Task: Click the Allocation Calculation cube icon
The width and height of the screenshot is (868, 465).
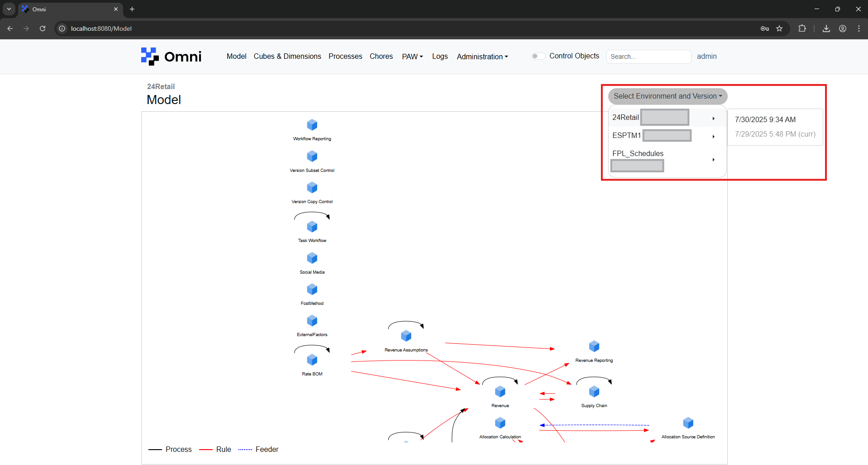Action: click(500, 423)
